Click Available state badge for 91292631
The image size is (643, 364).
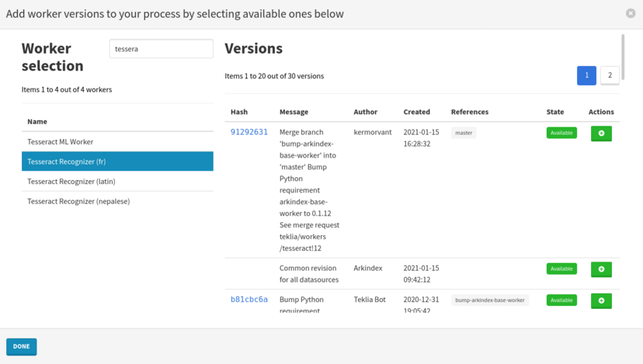click(561, 133)
